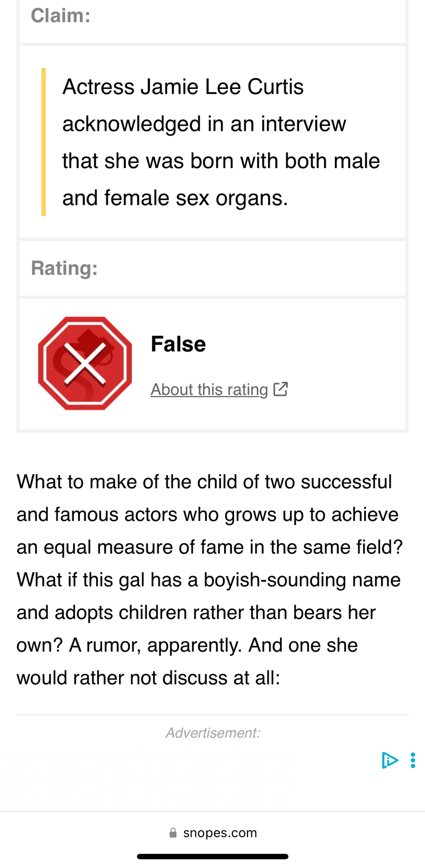
Task: Tap the lock icon in address bar
Action: tap(173, 833)
